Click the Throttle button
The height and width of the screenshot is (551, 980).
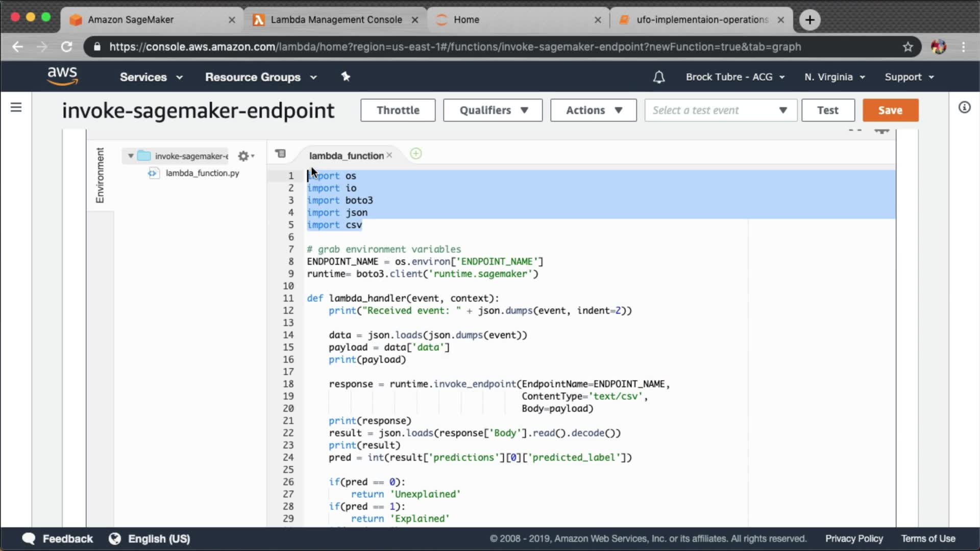tap(398, 110)
